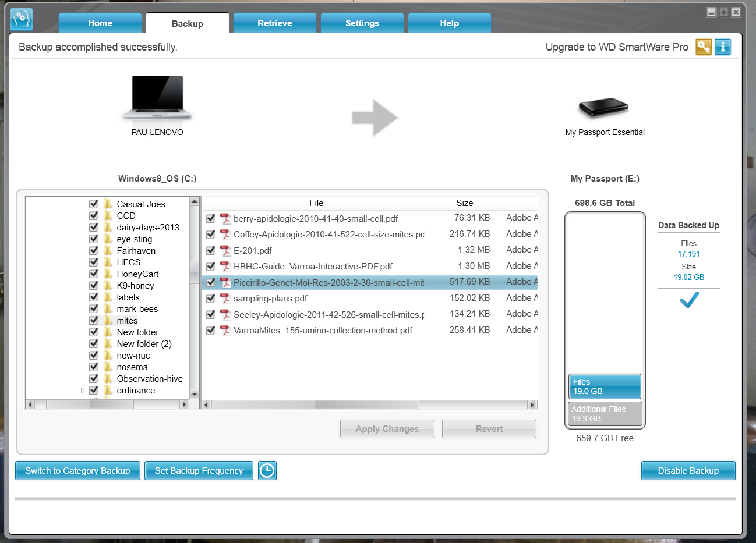
Task: Switch to the Retrieve tab
Action: point(275,23)
